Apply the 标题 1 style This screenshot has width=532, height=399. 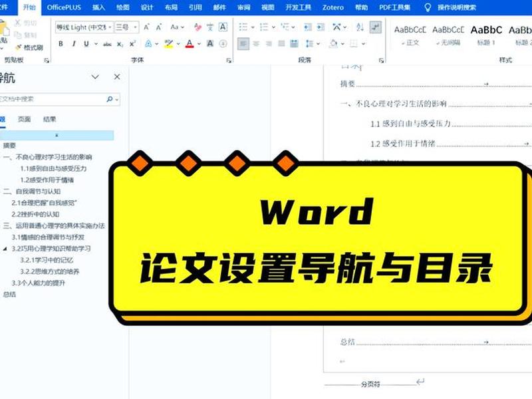486,35
